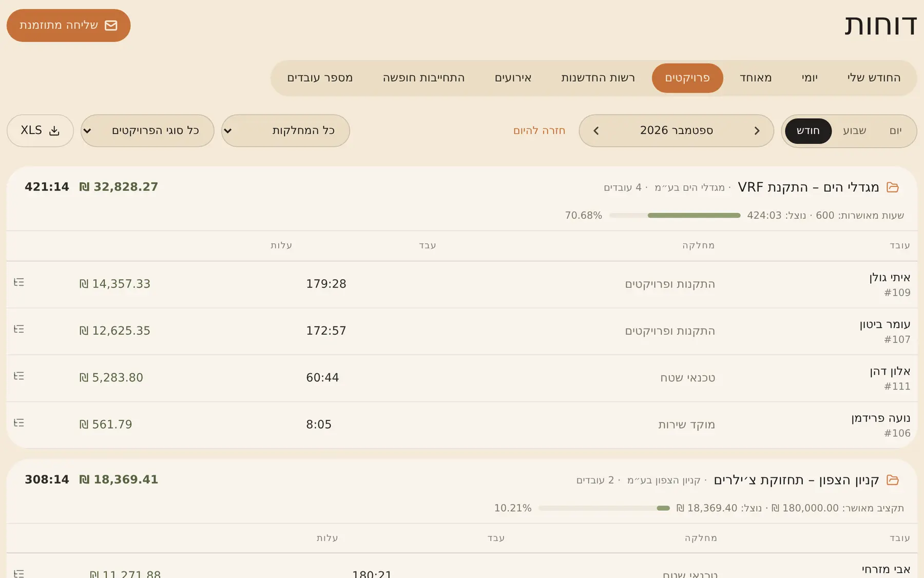Select חודש period view
The width and height of the screenshot is (924, 578).
click(x=808, y=131)
